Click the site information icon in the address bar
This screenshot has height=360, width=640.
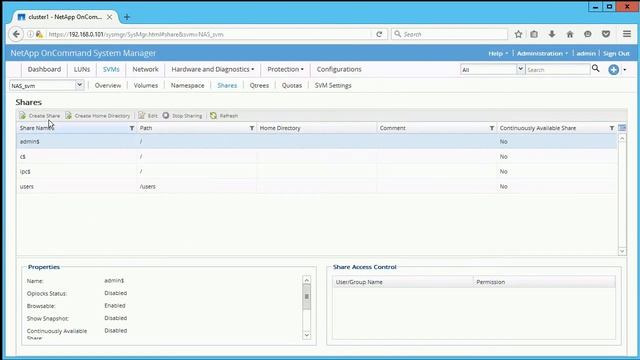(x=30, y=34)
